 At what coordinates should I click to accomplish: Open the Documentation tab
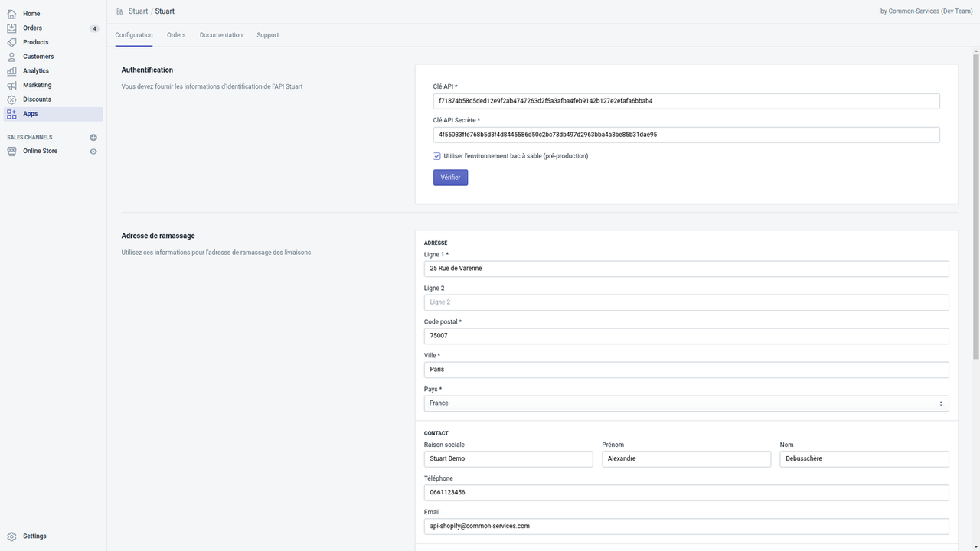221,35
